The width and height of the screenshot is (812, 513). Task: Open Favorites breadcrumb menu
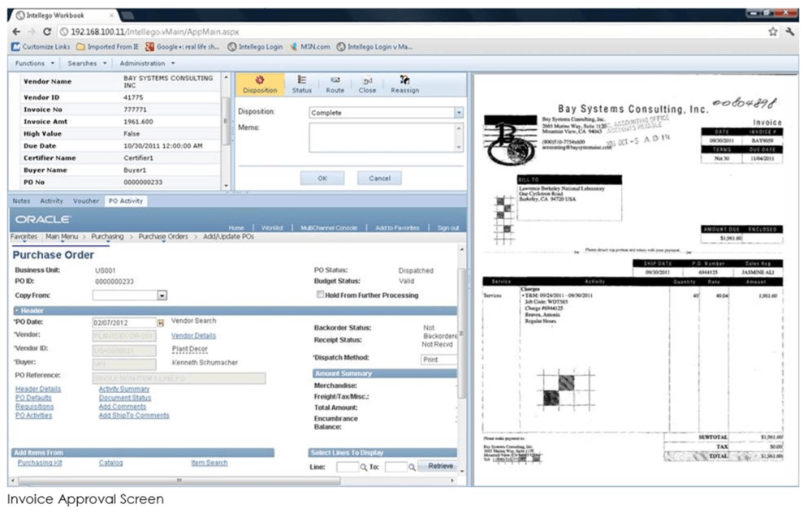point(24,236)
